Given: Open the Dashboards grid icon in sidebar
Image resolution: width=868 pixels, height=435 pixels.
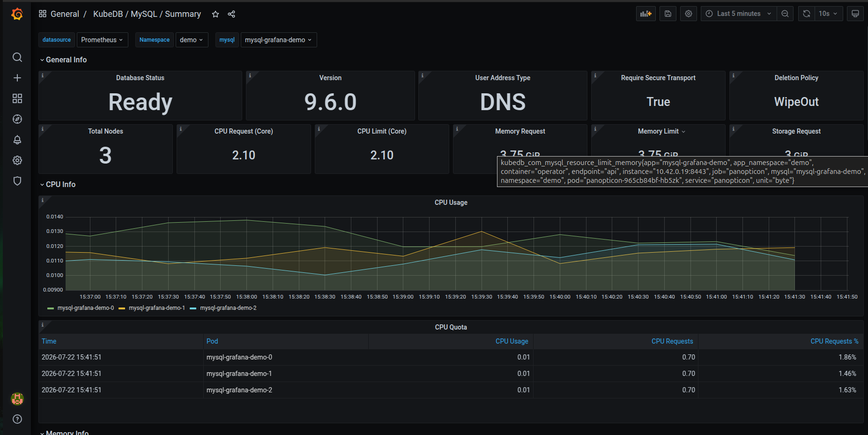Looking at the screenshot, I should pos(17,98).
